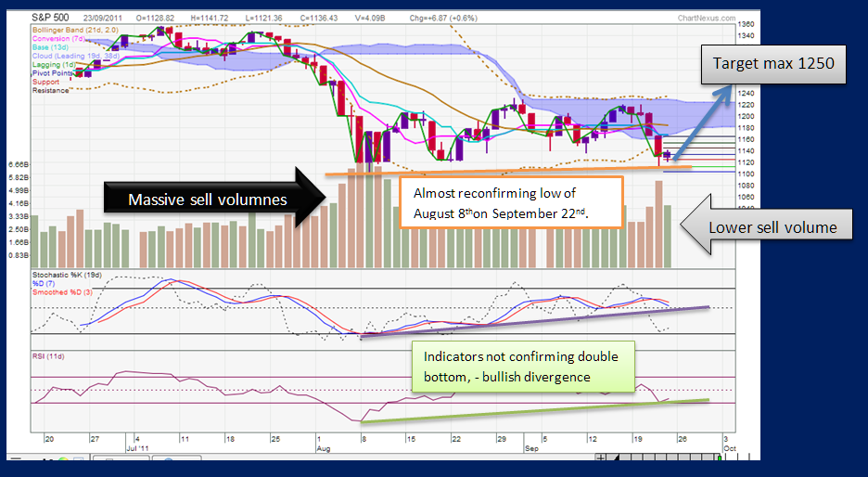Click the 1200 price axis label
Image resolution: width=868 pixels, height=477 pixels.
click(x=746, y=116)
